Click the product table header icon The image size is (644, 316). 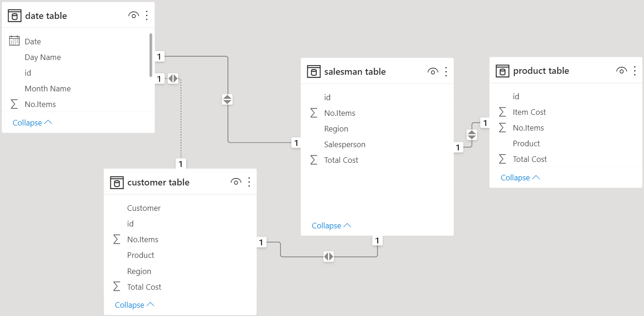(x=502, y=71)
